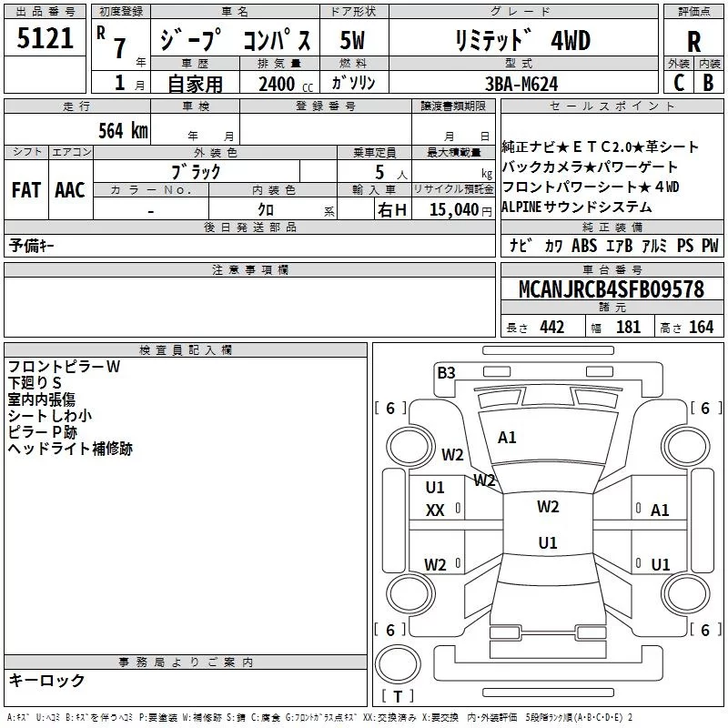Screen dimensions: 728x728
Task: Click interior grade B
Action: click(x=709, y=83)
